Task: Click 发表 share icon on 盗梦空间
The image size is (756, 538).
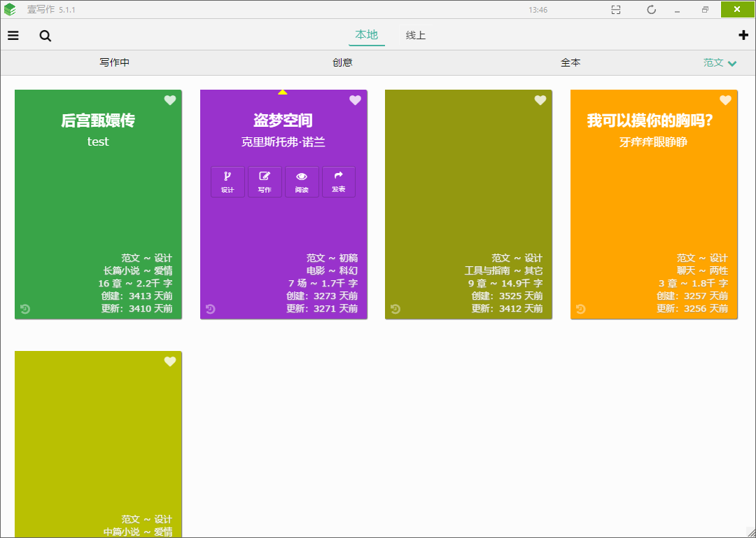Action: click(339, 182)
